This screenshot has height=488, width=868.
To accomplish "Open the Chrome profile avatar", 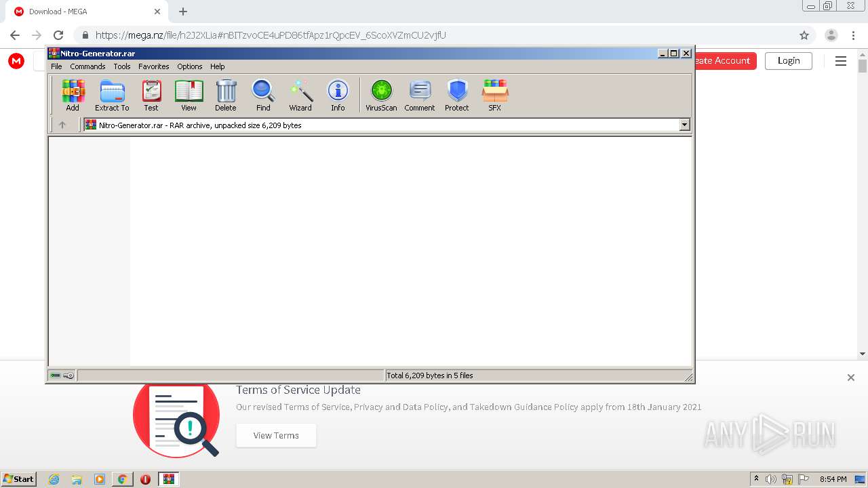I will [x=831, y=35].
